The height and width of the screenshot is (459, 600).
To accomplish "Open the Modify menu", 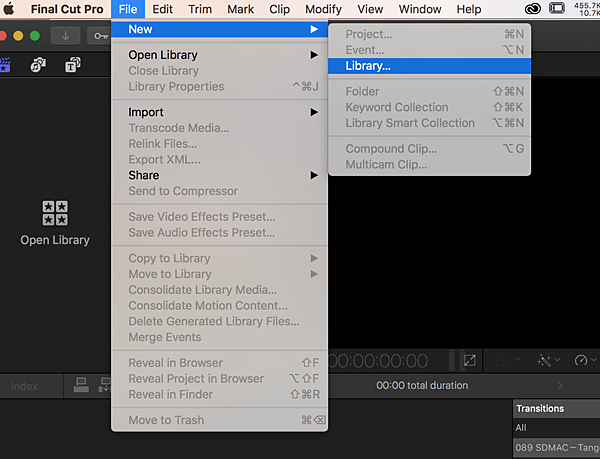I will pos(323,9).
